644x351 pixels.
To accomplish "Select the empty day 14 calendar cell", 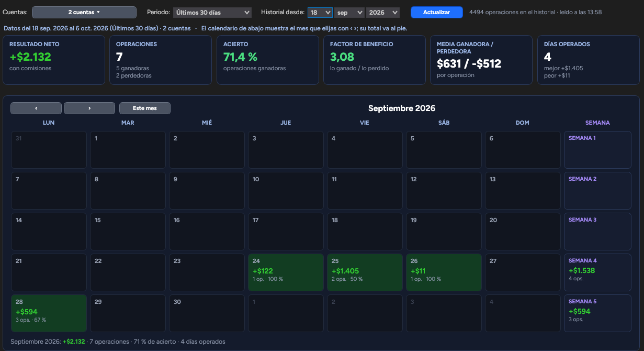I will [49, 232].
